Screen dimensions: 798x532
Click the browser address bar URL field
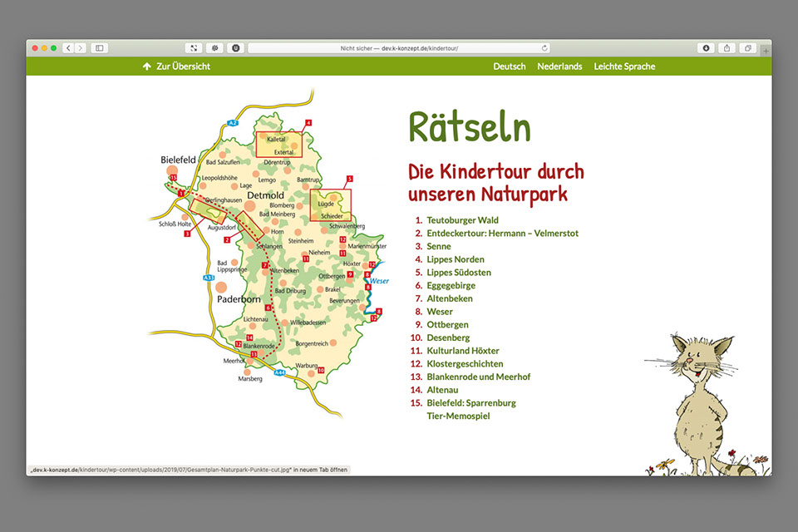coord(399,48)
